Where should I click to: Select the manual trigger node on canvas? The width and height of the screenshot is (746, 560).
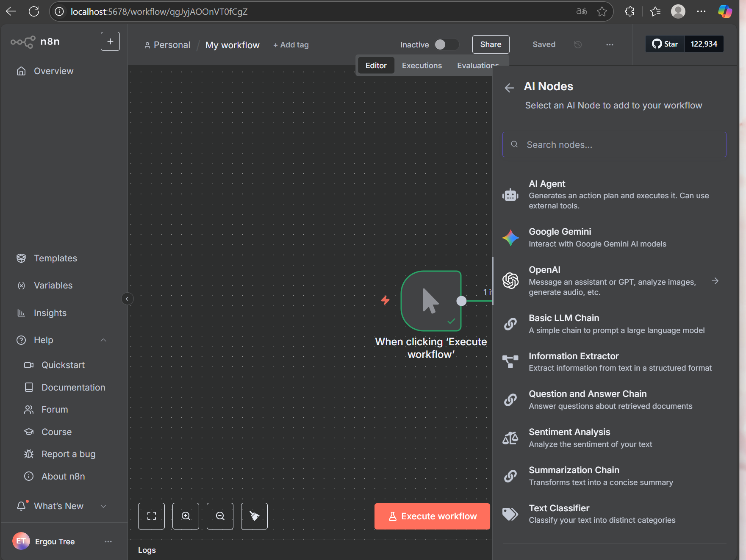click(431, 301)
